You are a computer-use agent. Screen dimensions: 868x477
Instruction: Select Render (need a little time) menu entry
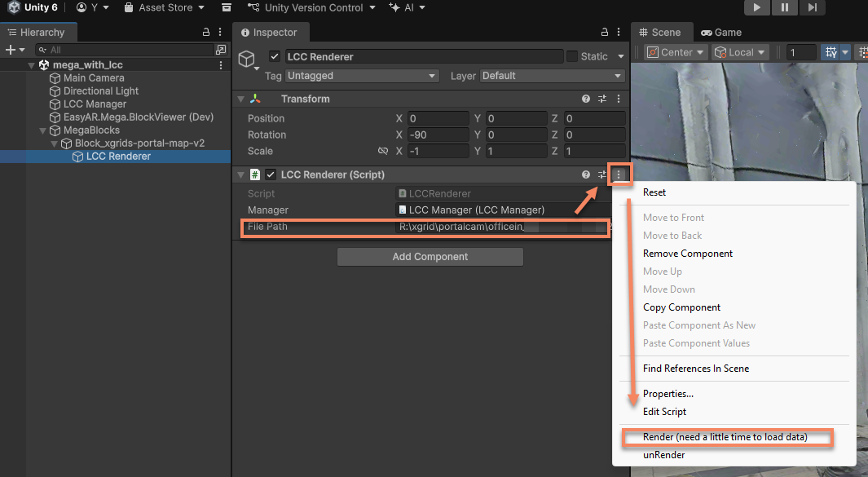[725, 437]
